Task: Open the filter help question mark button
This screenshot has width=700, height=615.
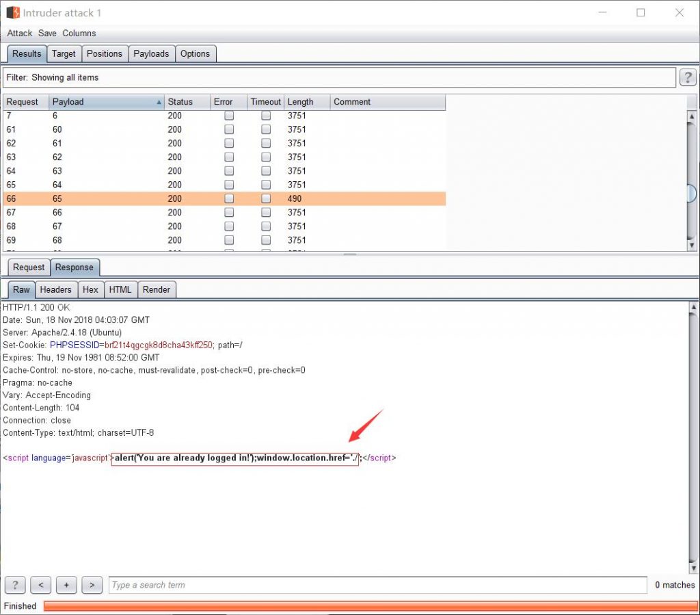Action: [x=688, y=77]
